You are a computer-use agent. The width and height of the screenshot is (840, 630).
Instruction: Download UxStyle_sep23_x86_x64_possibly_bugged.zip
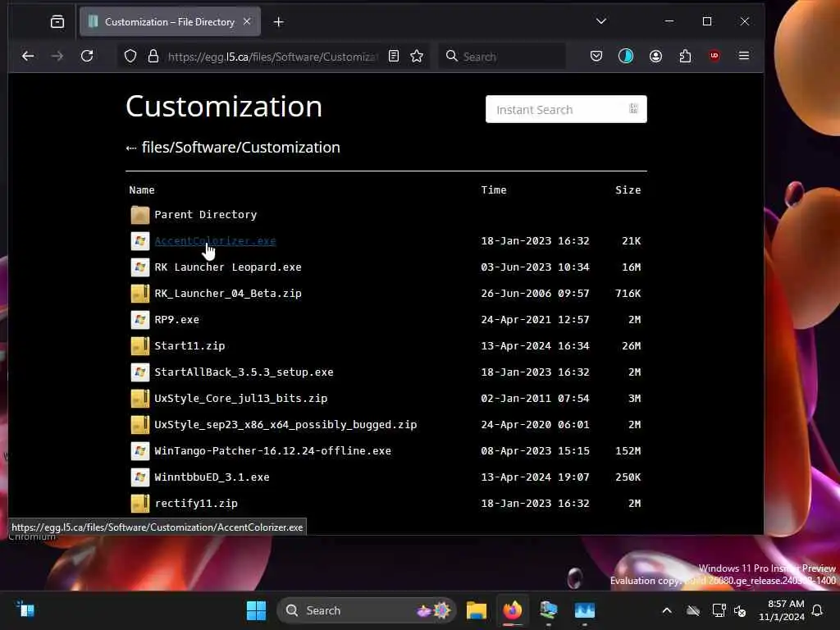285,425
